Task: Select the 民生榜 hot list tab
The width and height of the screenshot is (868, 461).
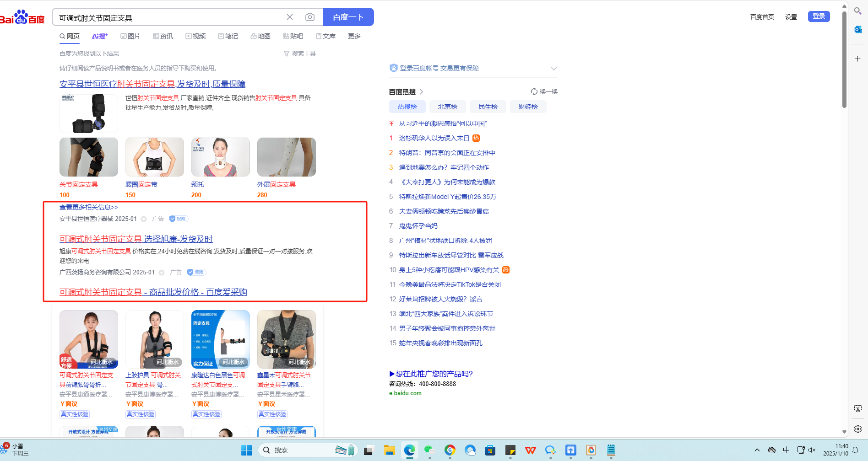Action: pos(488,107)
